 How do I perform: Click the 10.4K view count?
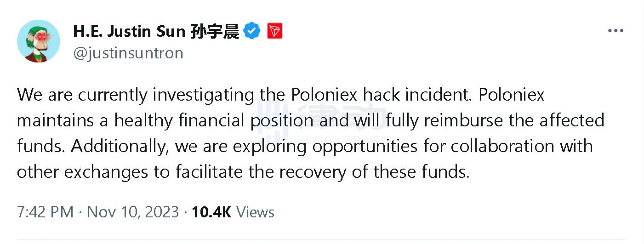pos(211,212)
